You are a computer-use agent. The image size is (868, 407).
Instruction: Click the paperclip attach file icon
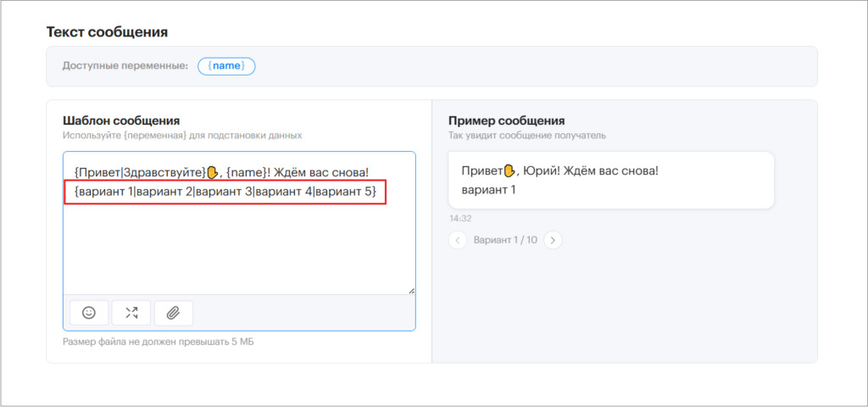pos(174,313)
